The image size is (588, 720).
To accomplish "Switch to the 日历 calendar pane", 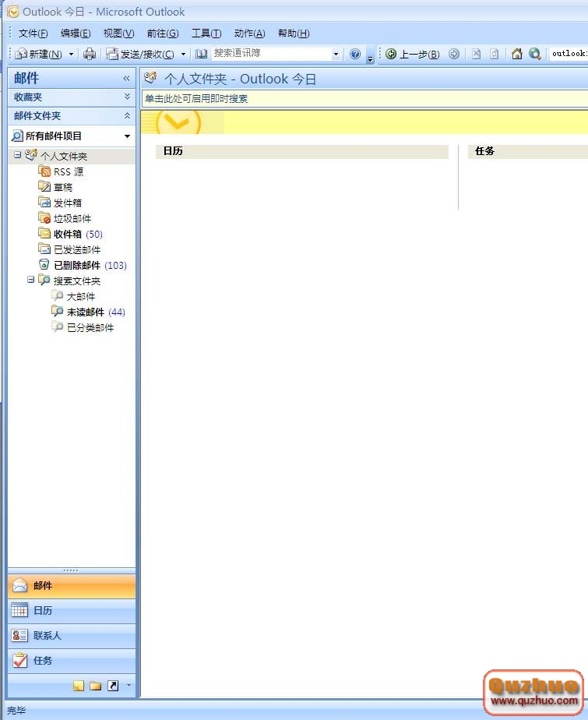I will [x=72, y=611].
